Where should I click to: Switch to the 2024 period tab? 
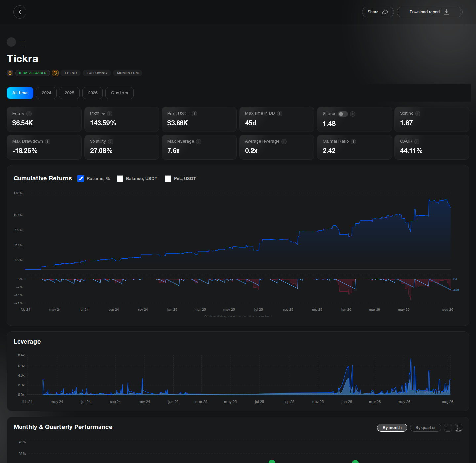click(x=46, y=93)
